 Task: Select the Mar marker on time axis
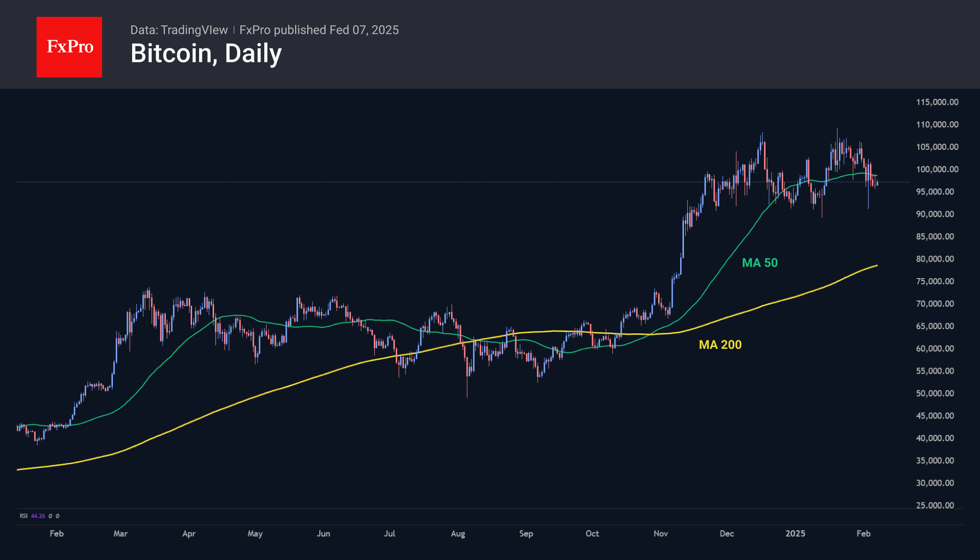[x=120, y=533]
